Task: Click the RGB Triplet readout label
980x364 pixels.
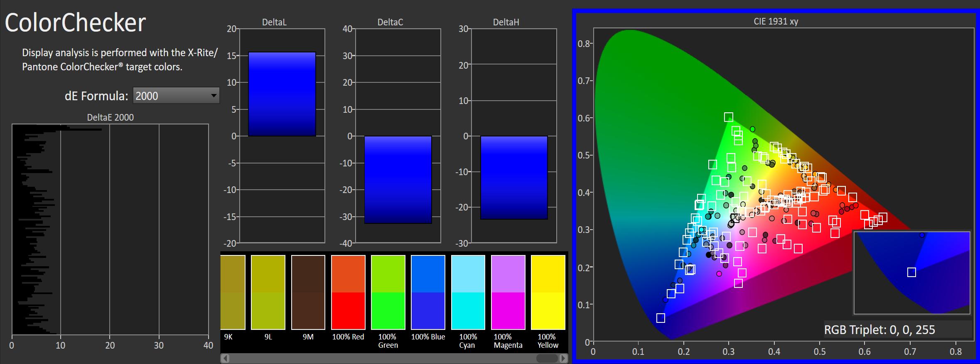Action: click(879, 330)
